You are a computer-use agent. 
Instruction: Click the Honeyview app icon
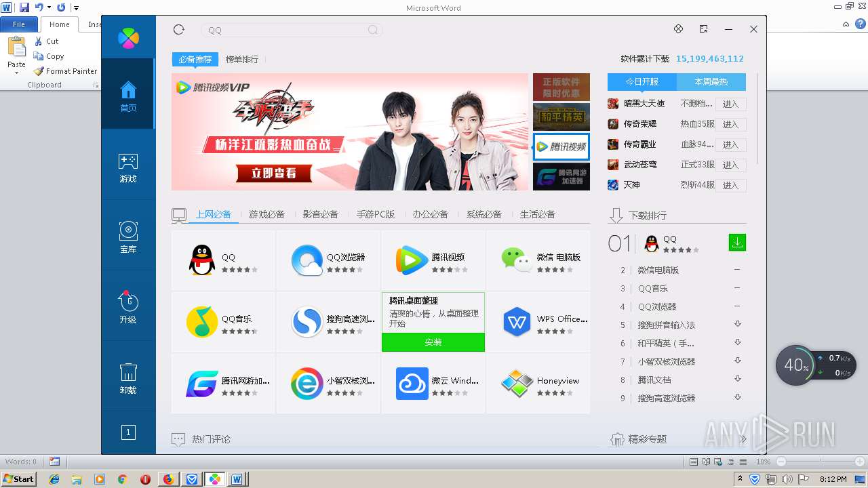517,384
